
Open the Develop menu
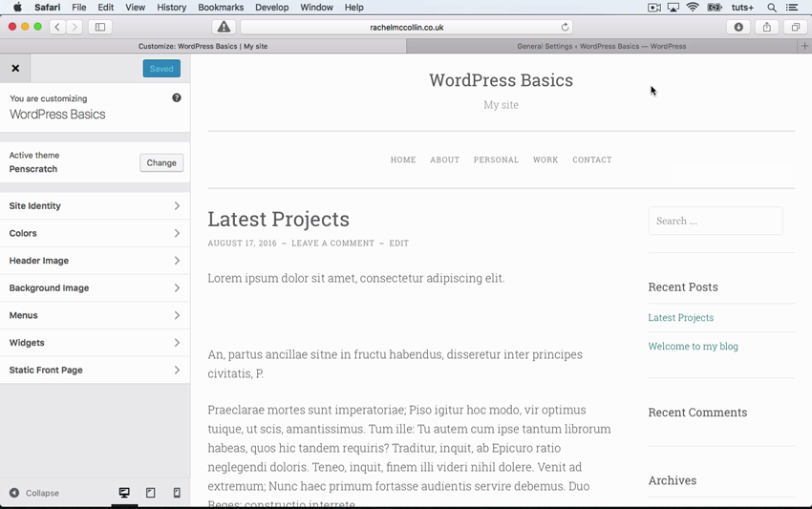click(272, 8)
